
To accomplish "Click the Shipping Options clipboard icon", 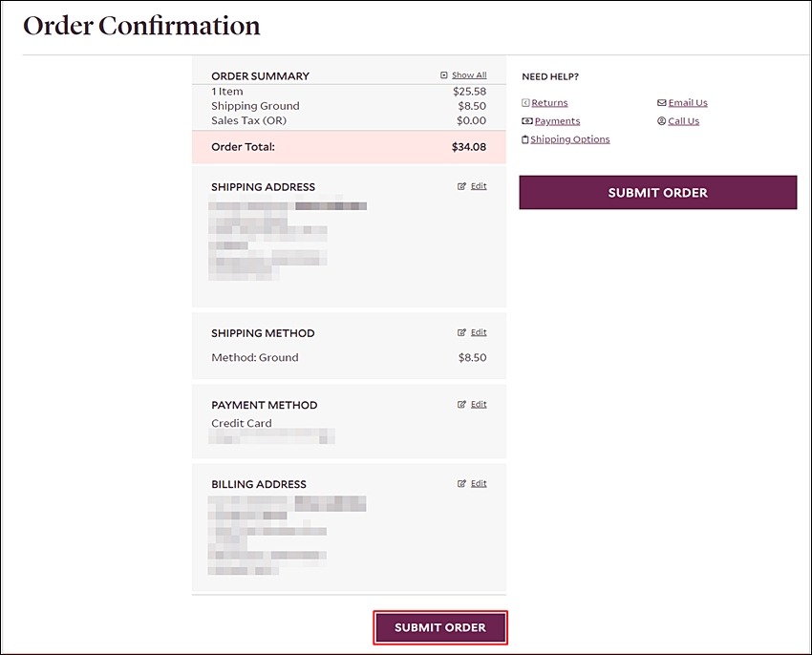I will pyautogui.click(x=525, y=139).
